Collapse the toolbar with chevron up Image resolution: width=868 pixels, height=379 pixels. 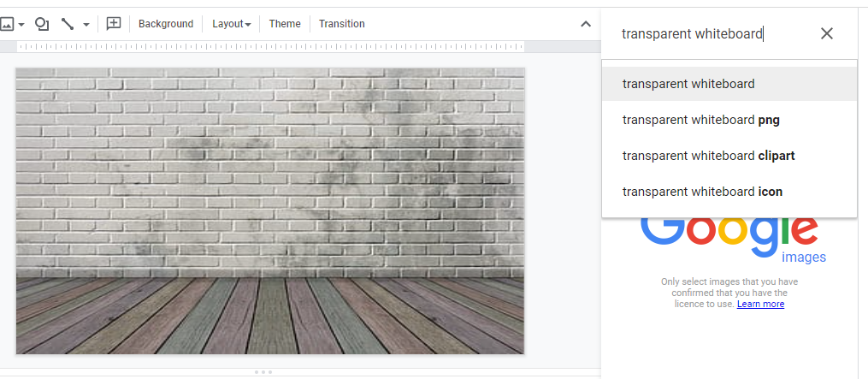click(x=586, y=24)
